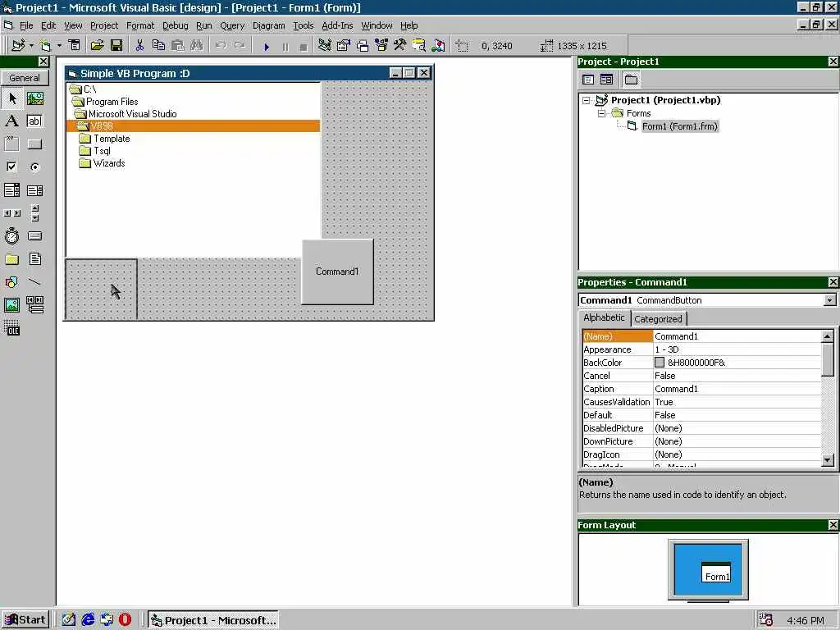
Task: Launch Internet Explorer from quick launch
Action: [x=88, y=620]
